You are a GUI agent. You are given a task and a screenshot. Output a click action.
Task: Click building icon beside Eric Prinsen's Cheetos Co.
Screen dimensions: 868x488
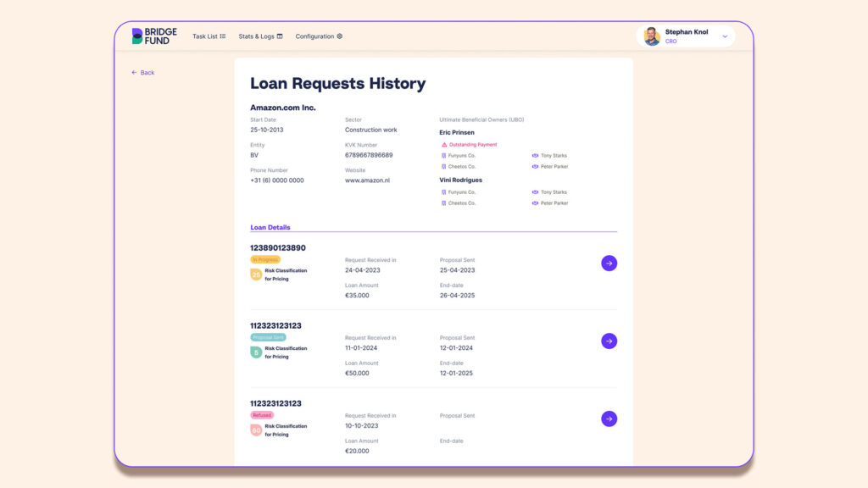point(443,167)
